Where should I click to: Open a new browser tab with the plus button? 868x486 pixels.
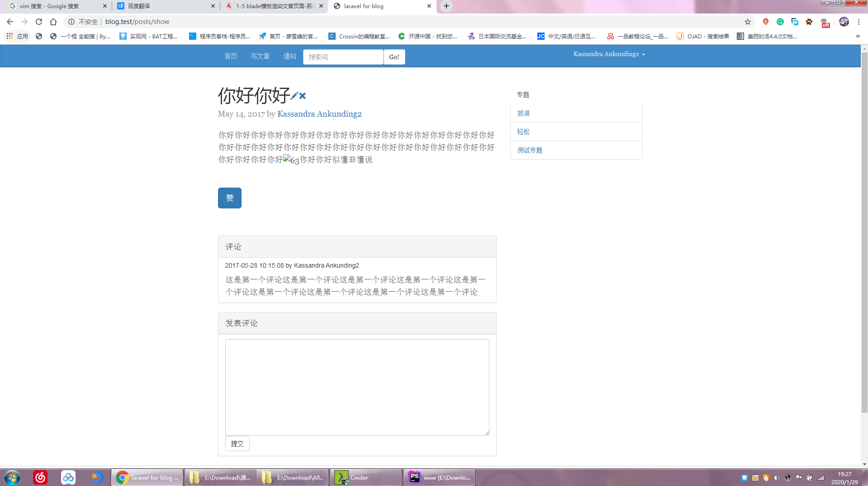[x=446, y=6]
